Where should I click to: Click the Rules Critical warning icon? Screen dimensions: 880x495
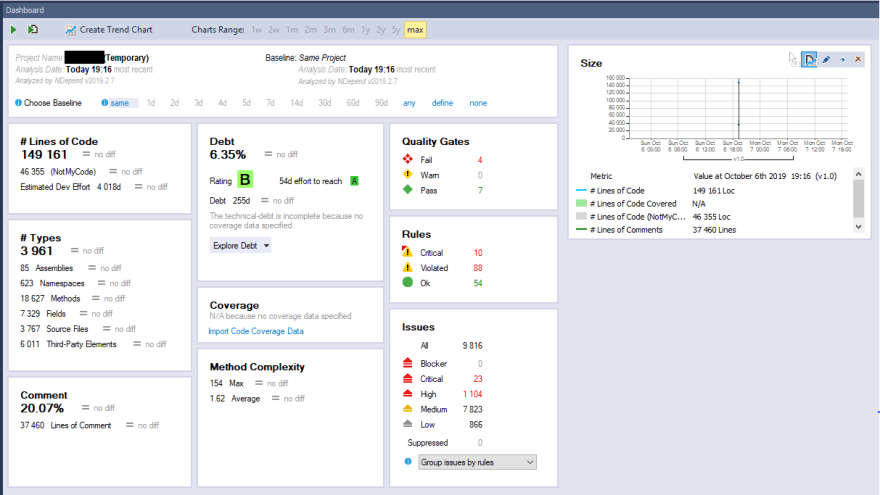(407, 252)
